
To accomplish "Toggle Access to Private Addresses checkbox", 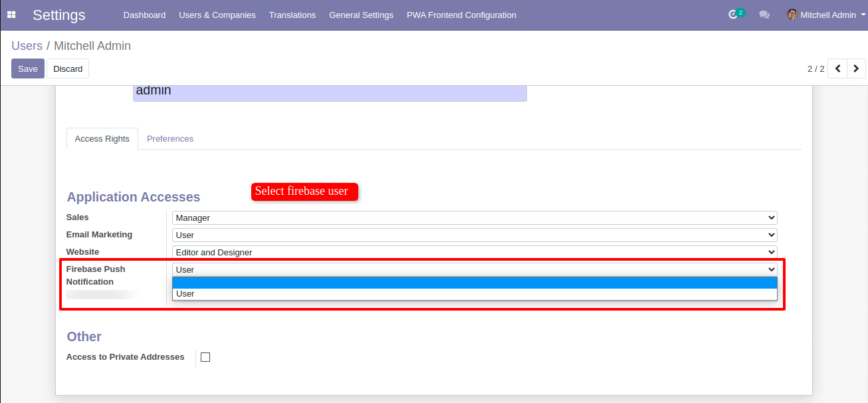I will click(205, 357).
